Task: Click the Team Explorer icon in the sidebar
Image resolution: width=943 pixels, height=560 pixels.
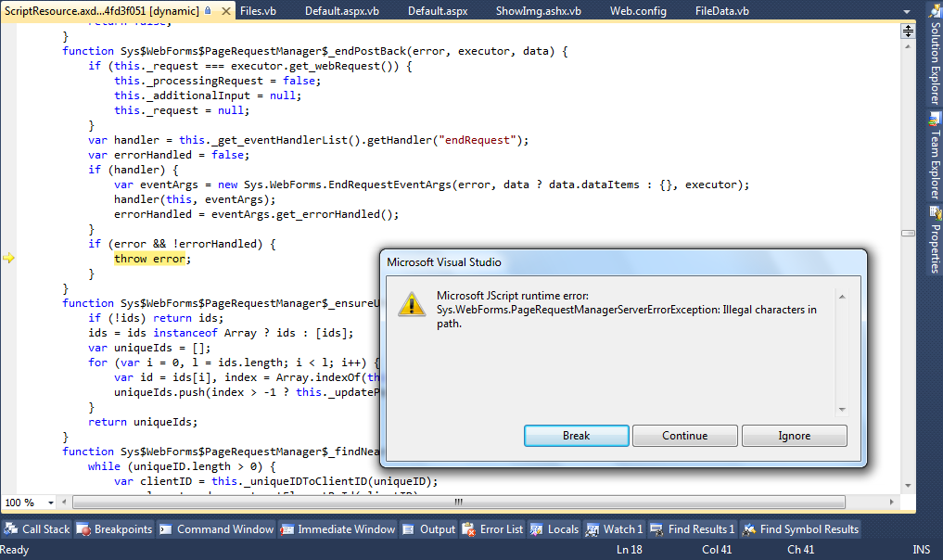Action: pos(935,119)
